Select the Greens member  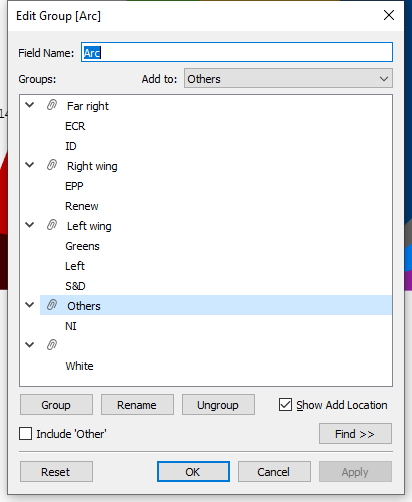82,246
